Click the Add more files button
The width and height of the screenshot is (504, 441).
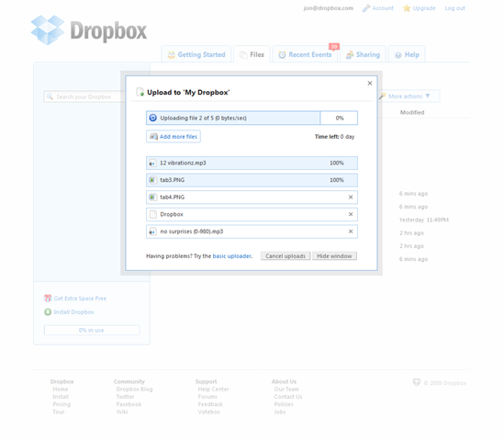[174, 136]
